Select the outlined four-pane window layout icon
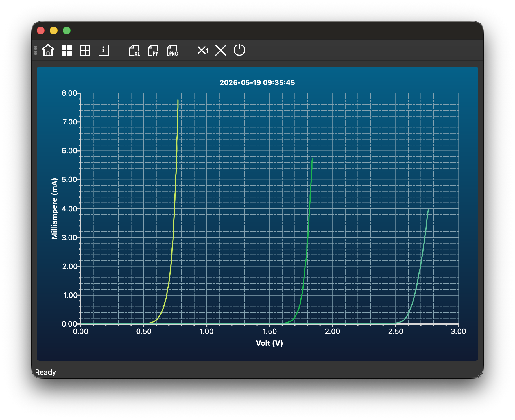515x420 pixels. (85, 50)
